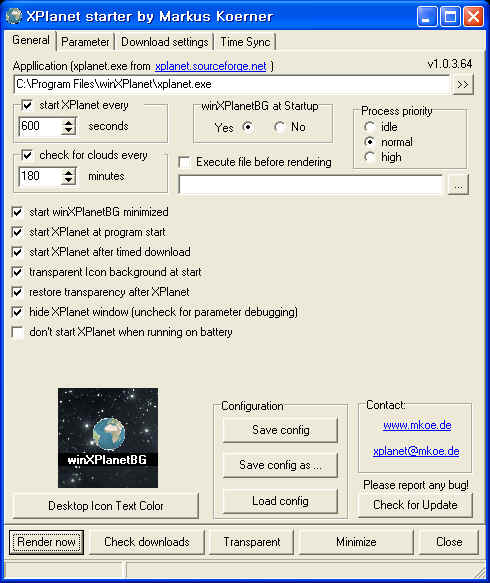Toggle start XPlanet after timed download
Screen dimensions: 490x583
(x=17, y=252)
